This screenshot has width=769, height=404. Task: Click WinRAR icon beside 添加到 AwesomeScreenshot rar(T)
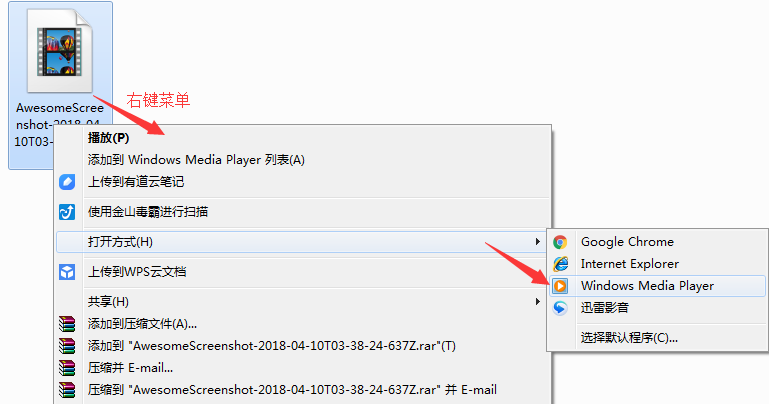tap(67, 346)
